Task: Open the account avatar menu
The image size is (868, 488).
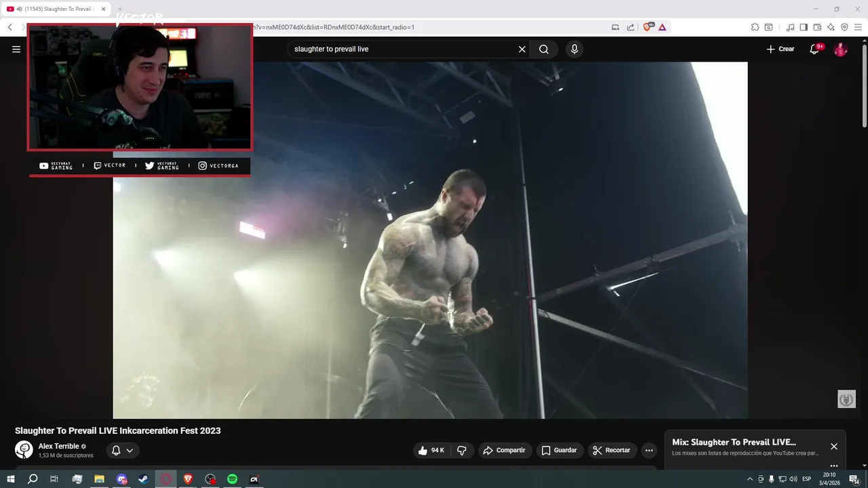Action: coord(840,49)
